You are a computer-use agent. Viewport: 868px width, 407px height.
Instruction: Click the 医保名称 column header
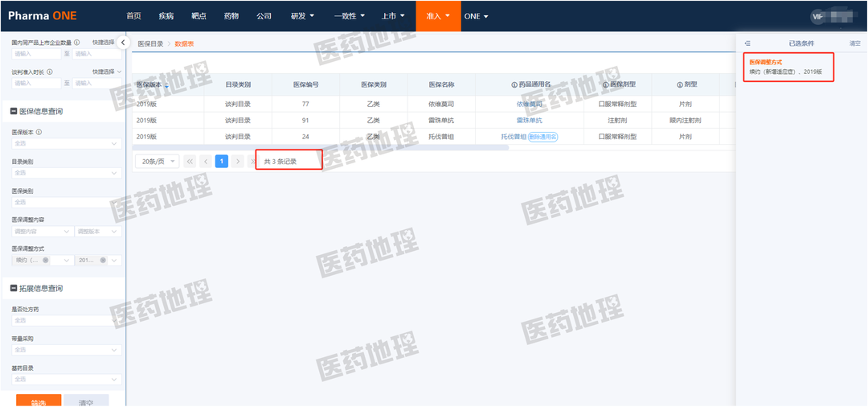point(441,84)
